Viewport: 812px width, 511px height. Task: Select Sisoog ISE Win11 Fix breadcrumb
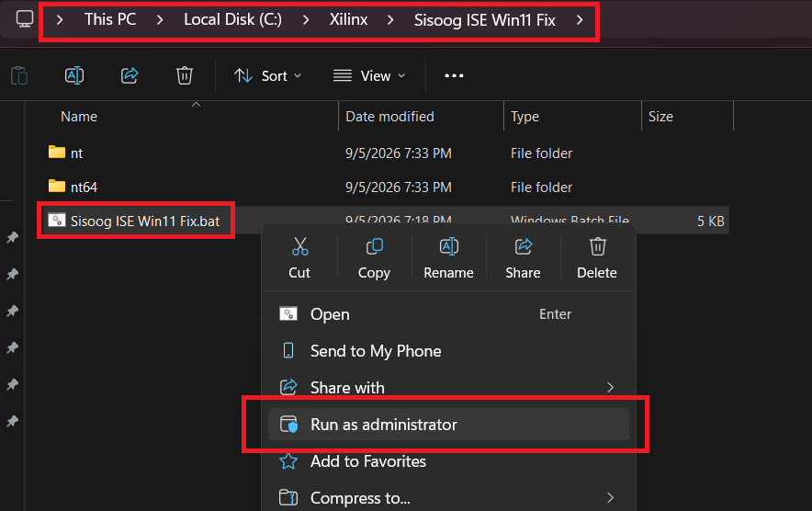pyautogui.click(x=484, y=20)
